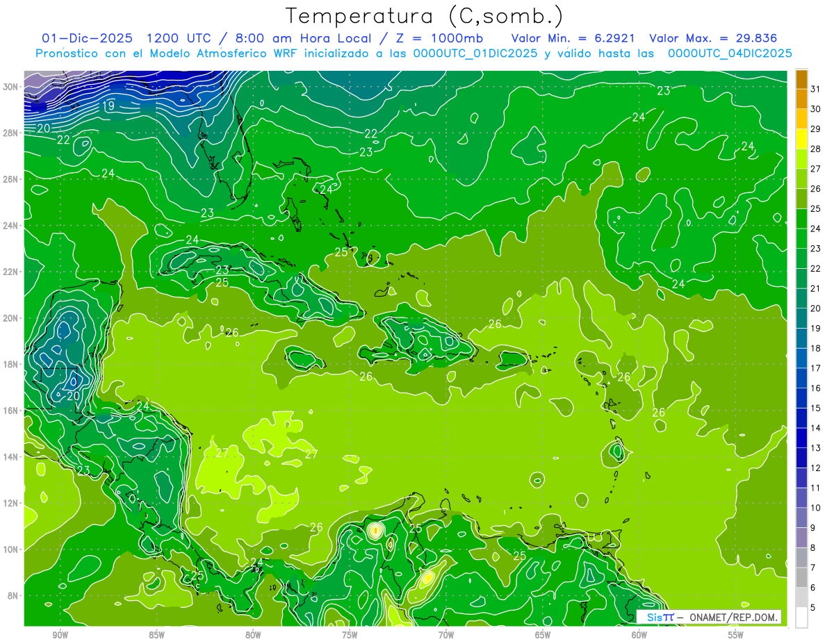
Task: Click the 30N latitude axis label
Action: (10, 87)
